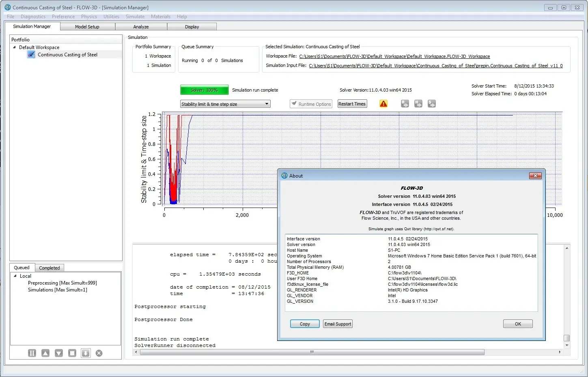The width and height of the screenshot is (588, 377).
Task: Click the Email Support button
Action: point(338,324)
